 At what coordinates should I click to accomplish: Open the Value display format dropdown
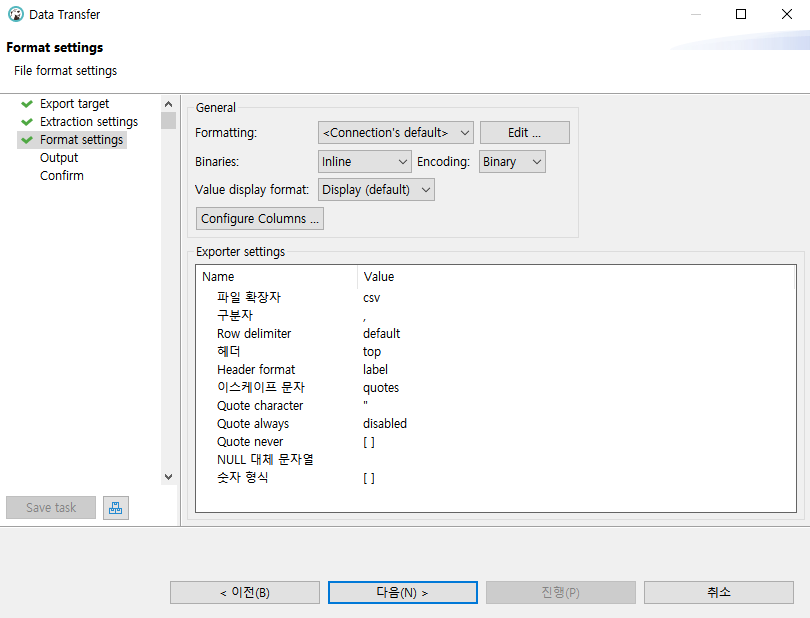point(376,190)
